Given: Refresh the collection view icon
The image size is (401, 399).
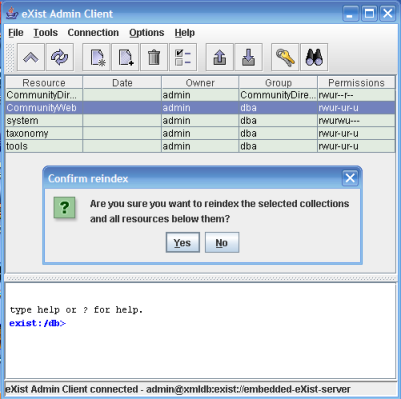Looking at the screenshot, I should point(60,57).
